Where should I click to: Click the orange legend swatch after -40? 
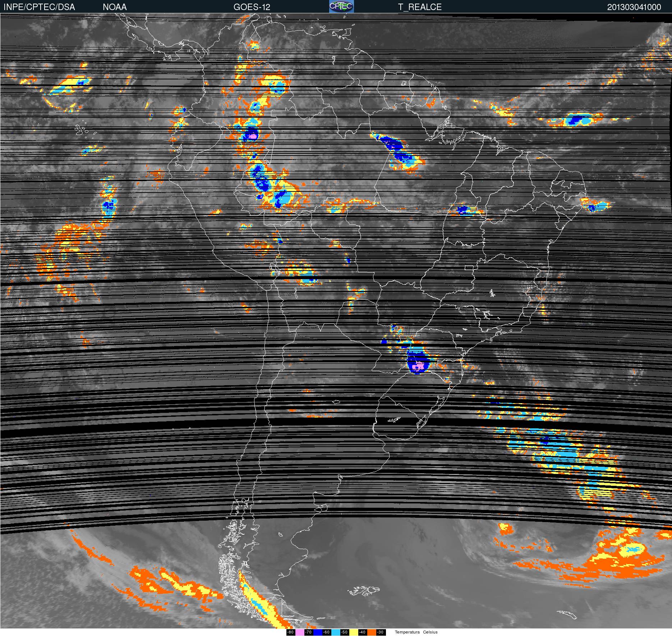[x=372, y=632]
